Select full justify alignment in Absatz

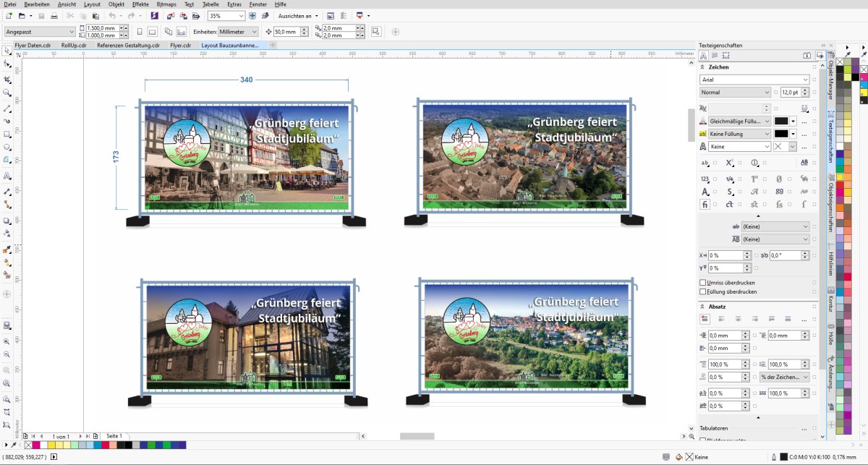click(772, 318)
